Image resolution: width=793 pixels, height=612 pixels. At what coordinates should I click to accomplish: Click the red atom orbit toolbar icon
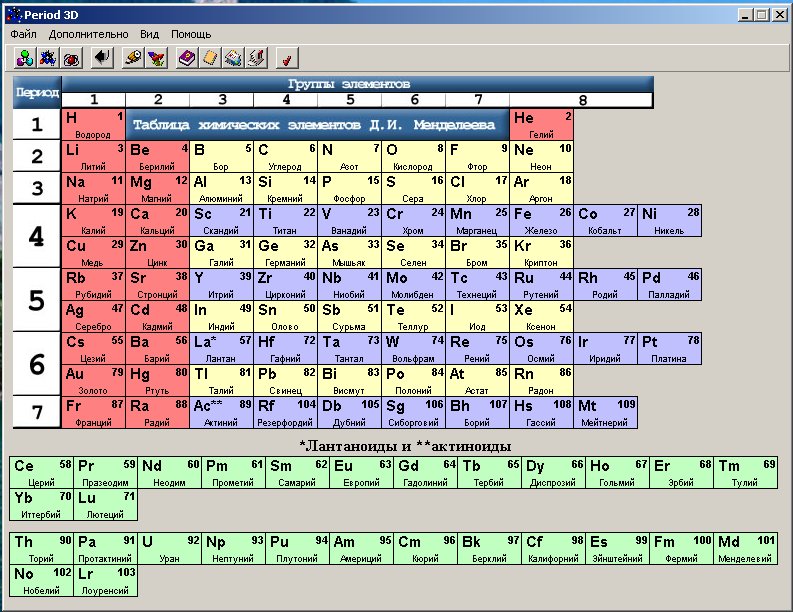pyautogui.click(x=71, y=58)
